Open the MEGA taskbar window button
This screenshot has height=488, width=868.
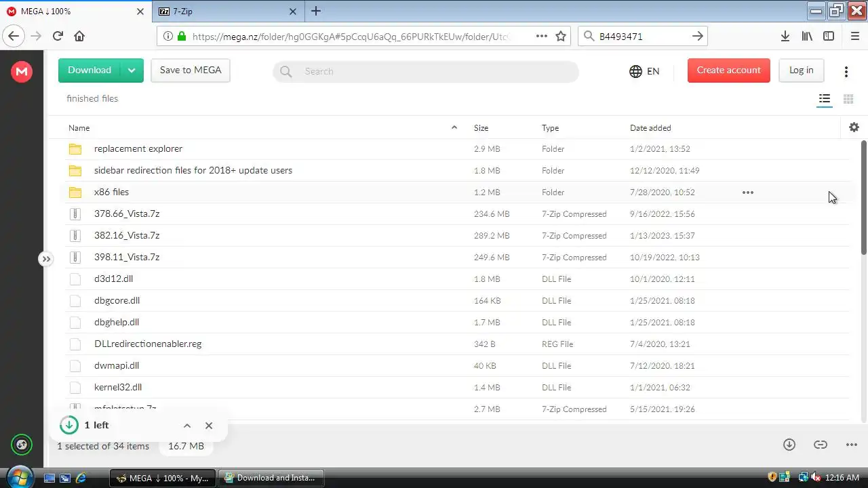click(163, 478)
